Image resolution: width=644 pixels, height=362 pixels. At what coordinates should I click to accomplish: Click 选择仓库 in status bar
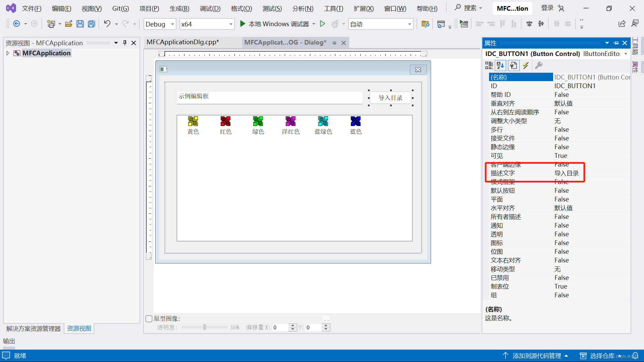click(602, 356)
